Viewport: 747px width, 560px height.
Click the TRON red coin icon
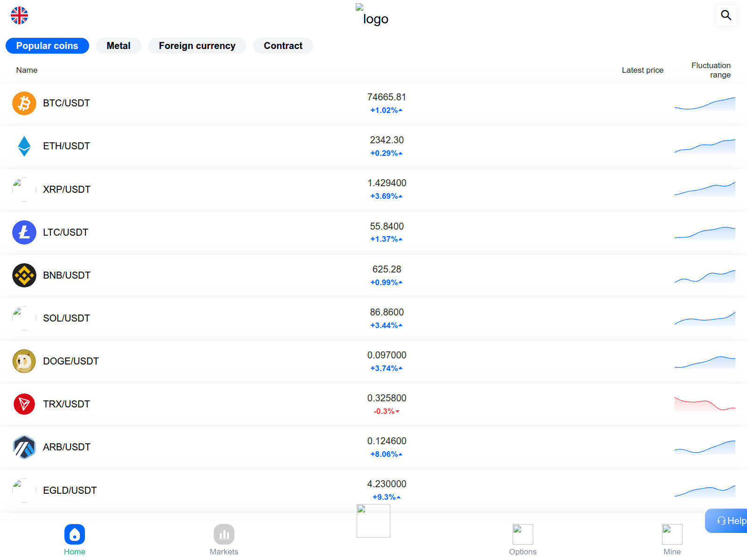[x=24, y=404]
